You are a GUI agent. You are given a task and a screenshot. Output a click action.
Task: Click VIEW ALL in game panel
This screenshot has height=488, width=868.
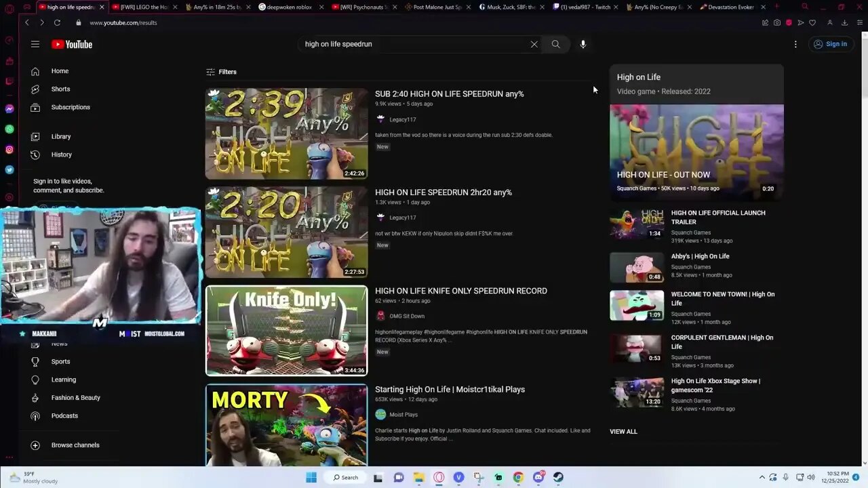click(x=623, y=432)
